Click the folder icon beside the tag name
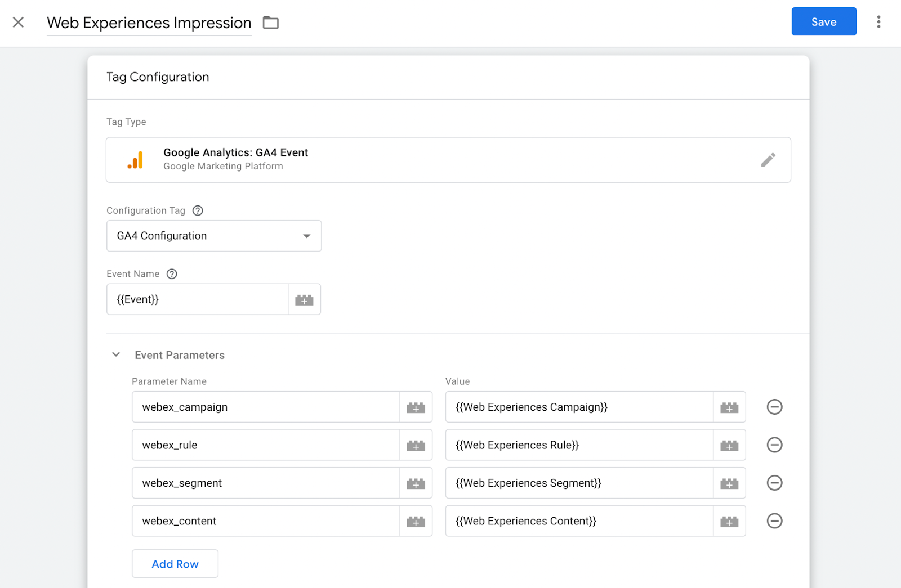The width and height of the screenshot is (901, 588). (271, 23)
